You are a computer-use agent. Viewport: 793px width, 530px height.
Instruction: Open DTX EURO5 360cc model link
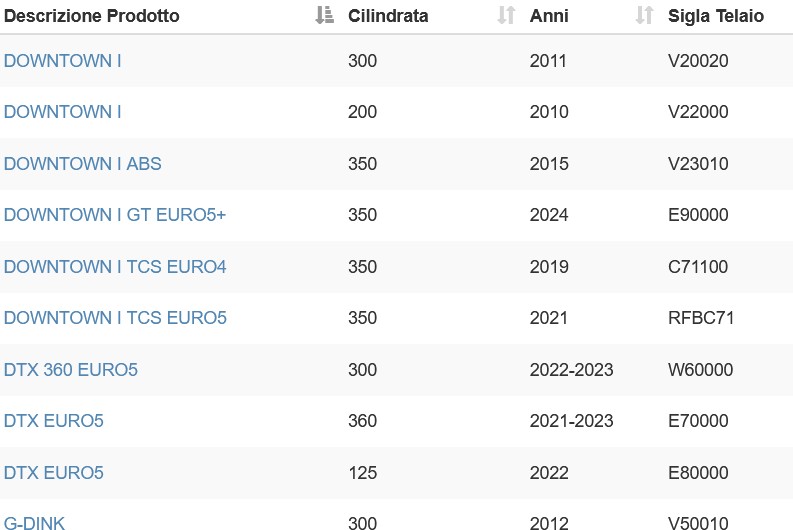53,421
